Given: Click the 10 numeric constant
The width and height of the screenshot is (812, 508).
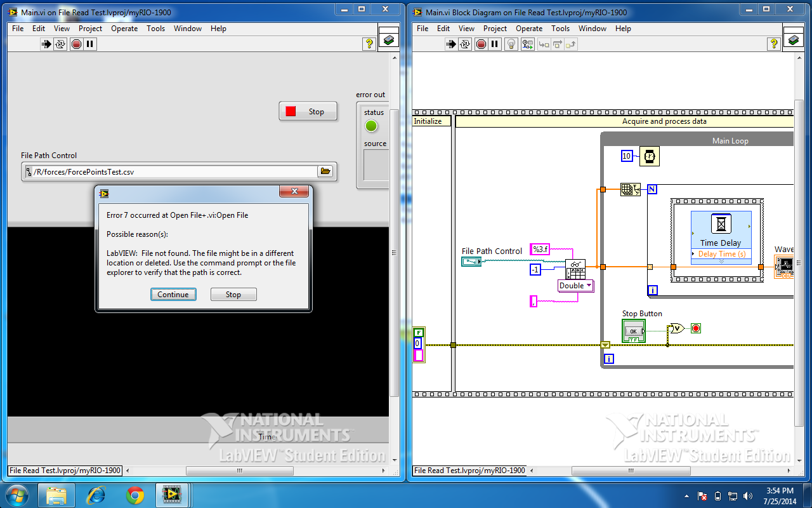Looking at the screenshot, I should (x=626, y=156).
